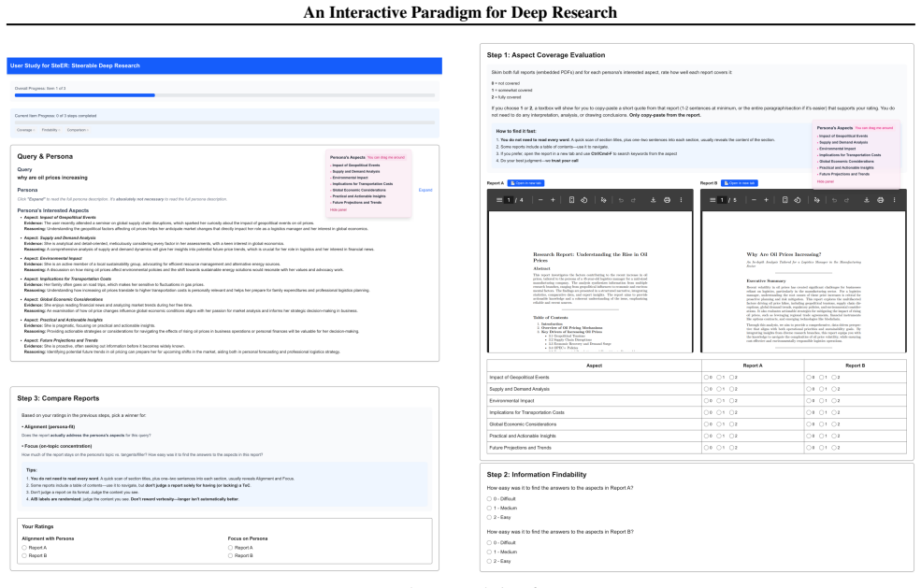Click the Findability step in progress breadcrumb
921x588 pixels.
tap(50, 130)
